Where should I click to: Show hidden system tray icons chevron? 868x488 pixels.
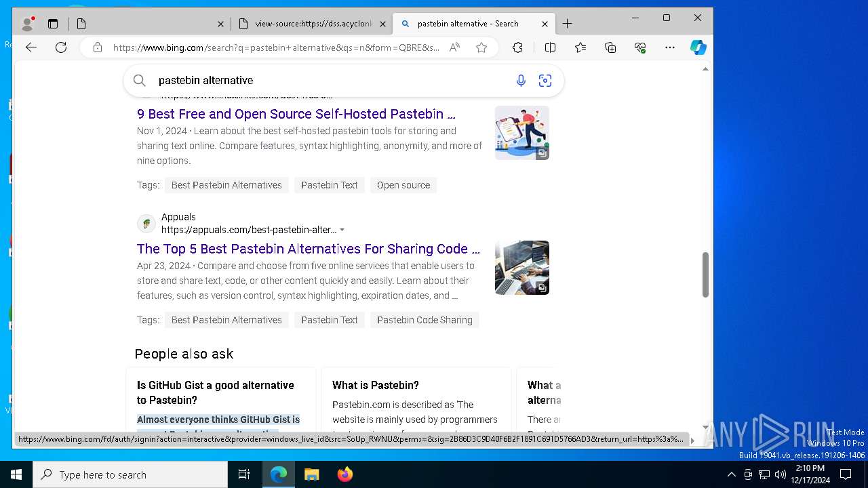click(x=731, y=474)
